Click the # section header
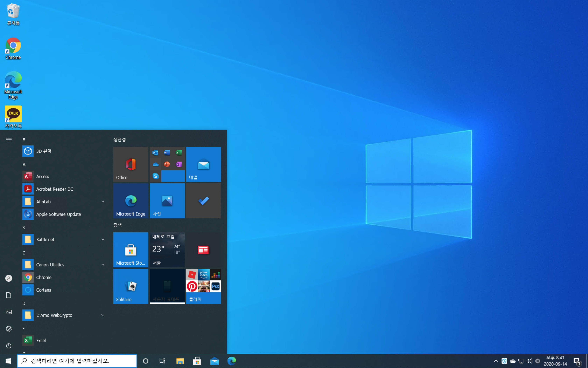The width and height of the screenshot is (588, 368). click(x=24, y=139)
